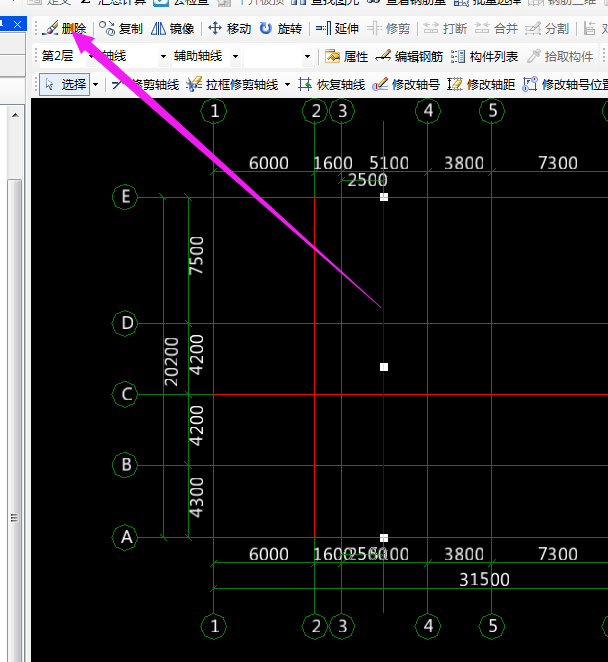Click the grip on blue line at axis E
The width and height of the screenshot is (608, 662).
point(384,197)
